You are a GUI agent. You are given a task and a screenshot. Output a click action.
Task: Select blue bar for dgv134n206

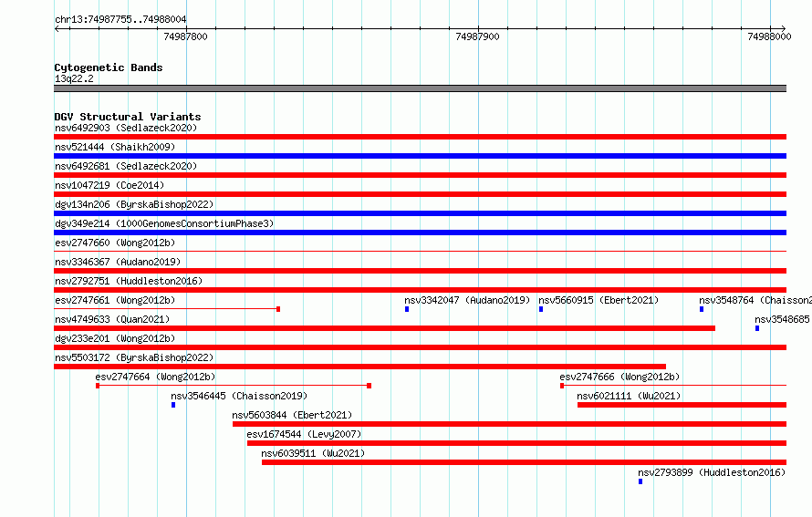[420, 213]
